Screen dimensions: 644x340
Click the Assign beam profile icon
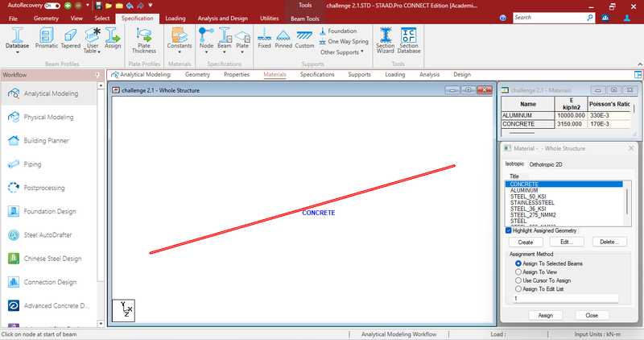pos(113,38)
